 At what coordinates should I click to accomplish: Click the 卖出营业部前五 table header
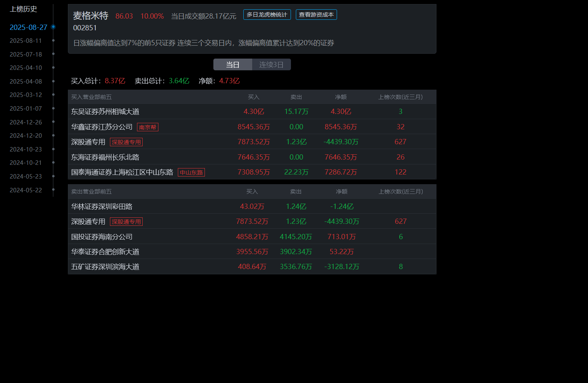[91, 191]
